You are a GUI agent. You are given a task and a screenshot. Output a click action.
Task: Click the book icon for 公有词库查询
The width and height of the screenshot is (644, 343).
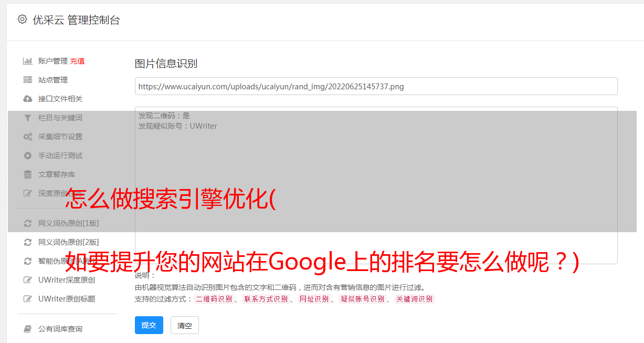click(28, 329)
